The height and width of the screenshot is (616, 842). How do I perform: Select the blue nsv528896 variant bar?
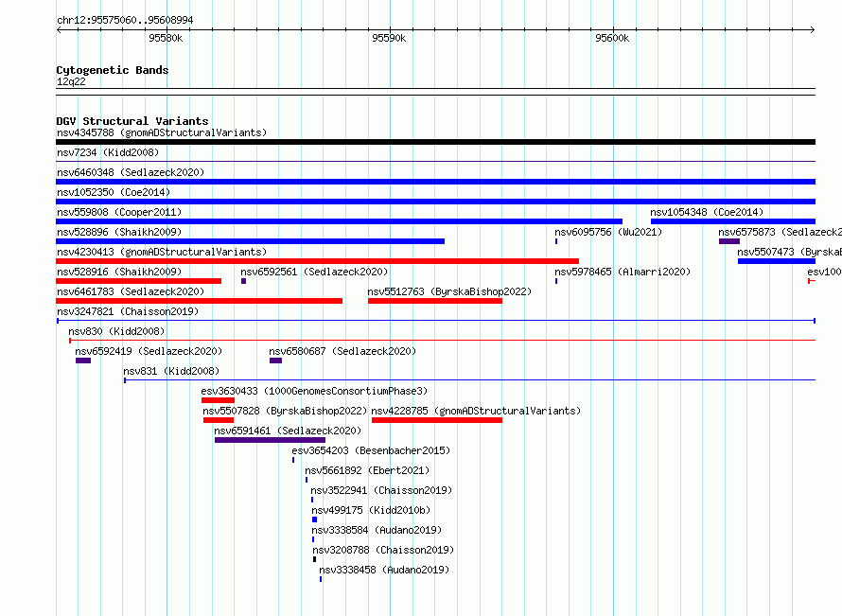(251, 241)
